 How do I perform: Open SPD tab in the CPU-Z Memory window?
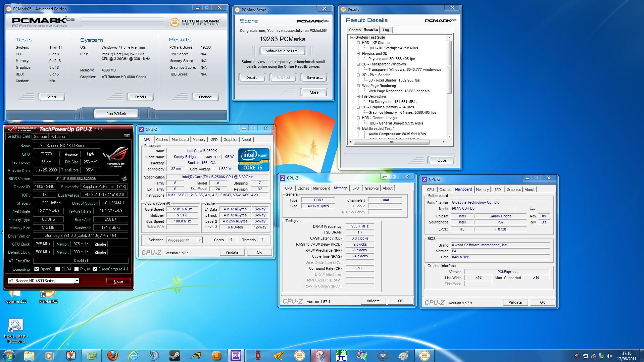click(x=356, y=188)
